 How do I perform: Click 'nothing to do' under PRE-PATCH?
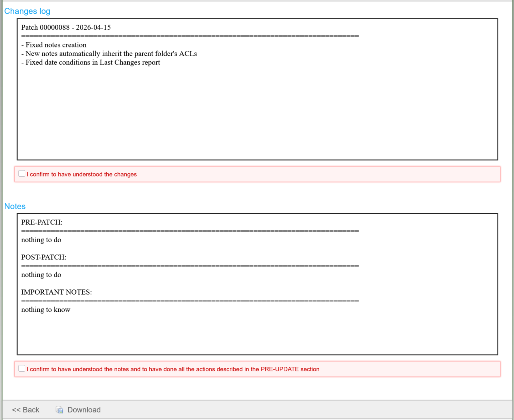point(41,240)
